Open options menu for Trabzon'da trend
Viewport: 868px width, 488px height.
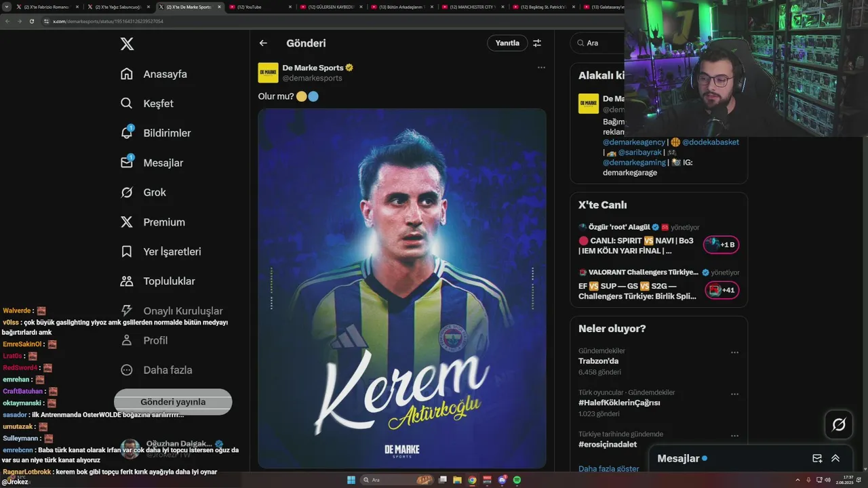(x=734, y=352)
